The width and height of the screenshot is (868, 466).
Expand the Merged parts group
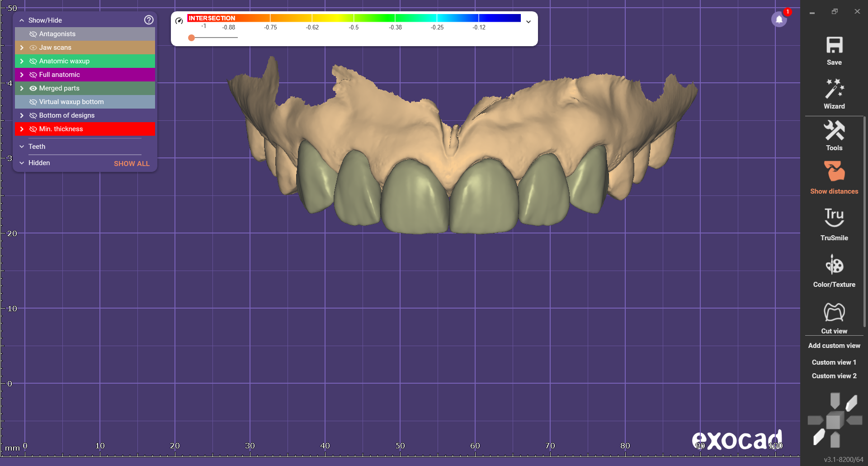point(21,88)
